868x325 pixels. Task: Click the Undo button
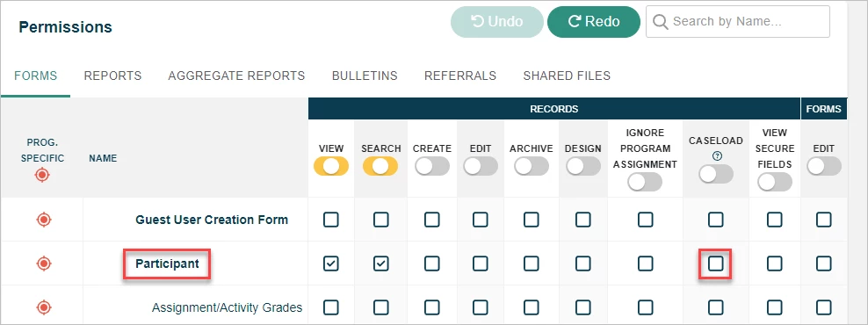[497, 22]
